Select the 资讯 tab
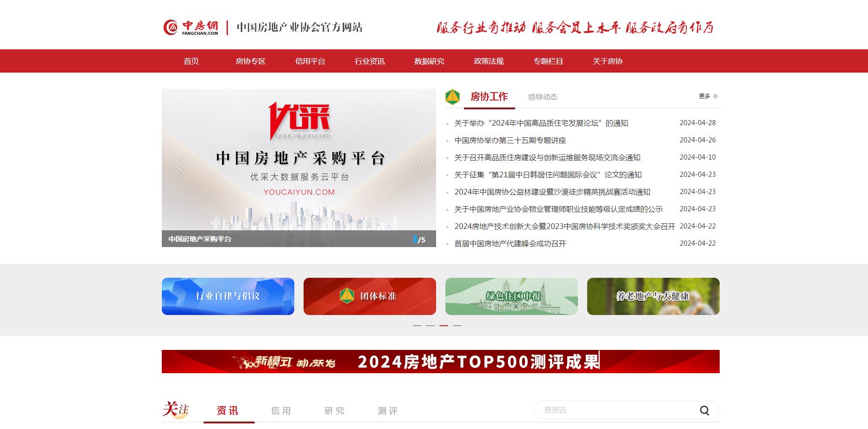868x429 pixels. click(x=228, y=410)
